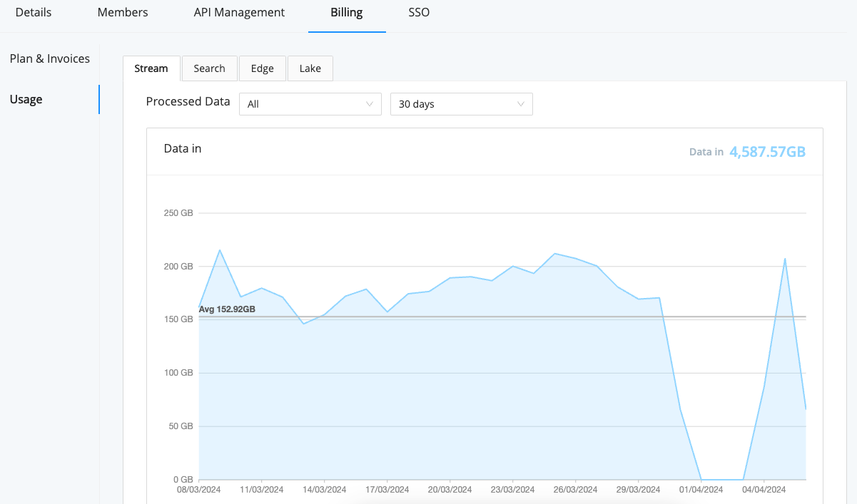This screenshot has height=504, width=857.
Task: Select Usage in the sidebar
Action: point(26,99)
